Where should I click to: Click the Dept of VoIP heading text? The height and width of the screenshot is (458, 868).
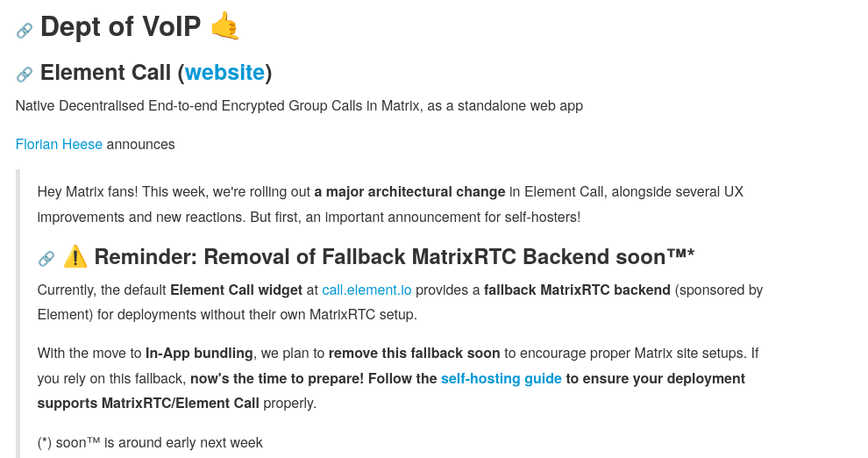(120, 27)
